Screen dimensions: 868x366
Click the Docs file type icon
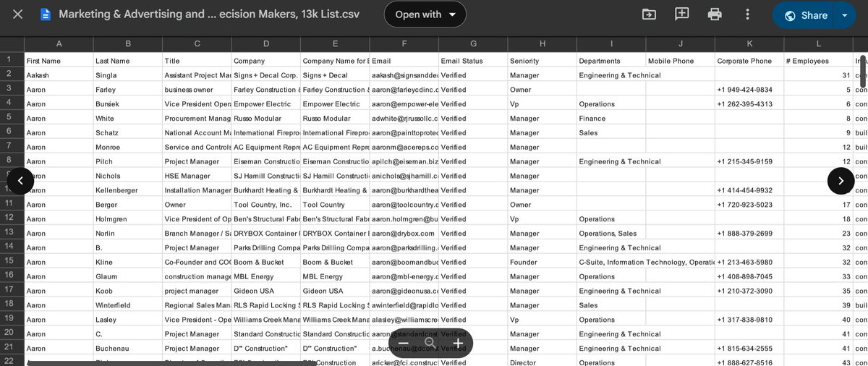(46, 14)
